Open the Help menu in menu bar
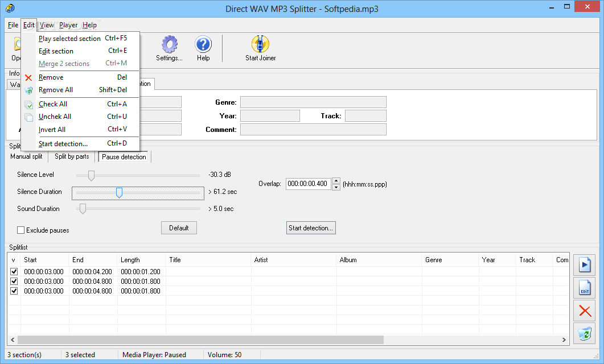This screenshot has width=604, height=364. [89, 25]
